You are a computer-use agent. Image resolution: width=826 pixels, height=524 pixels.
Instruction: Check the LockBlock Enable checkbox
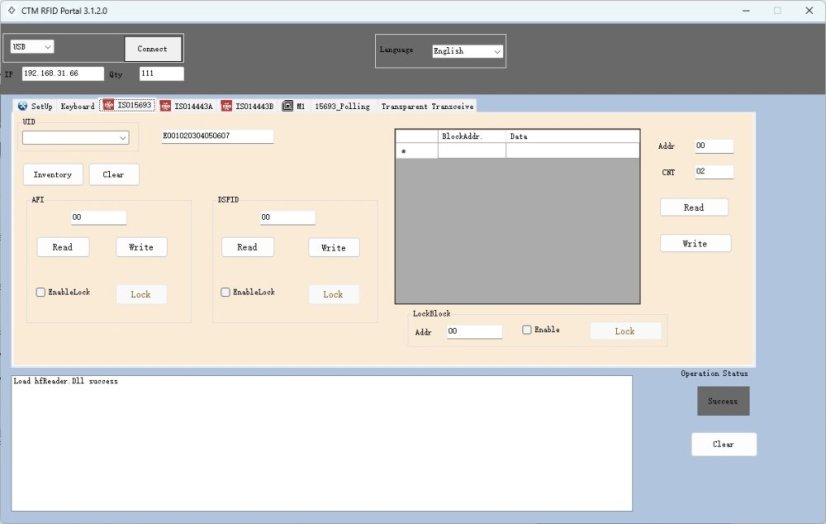(527, 330)
